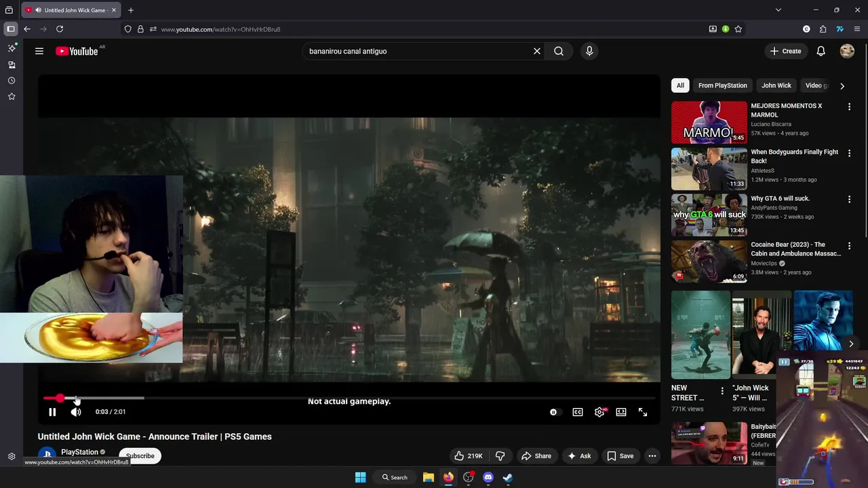Open more actions ellipsis below the video

[x=652, y=456]
